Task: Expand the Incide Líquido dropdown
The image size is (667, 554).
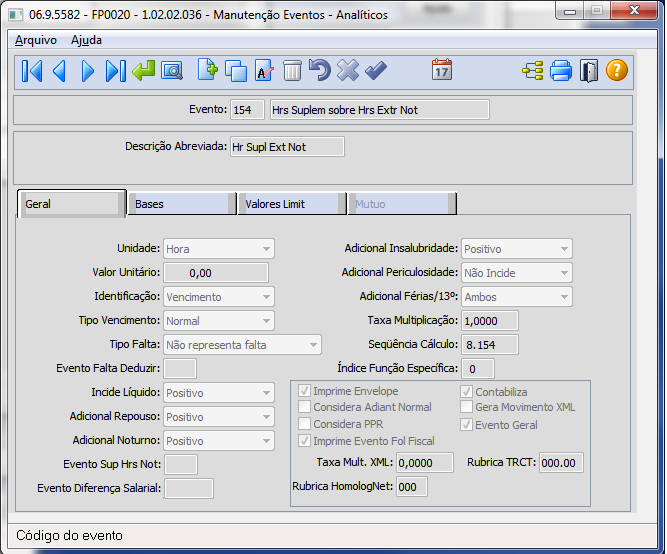Action: coord(266,393)
